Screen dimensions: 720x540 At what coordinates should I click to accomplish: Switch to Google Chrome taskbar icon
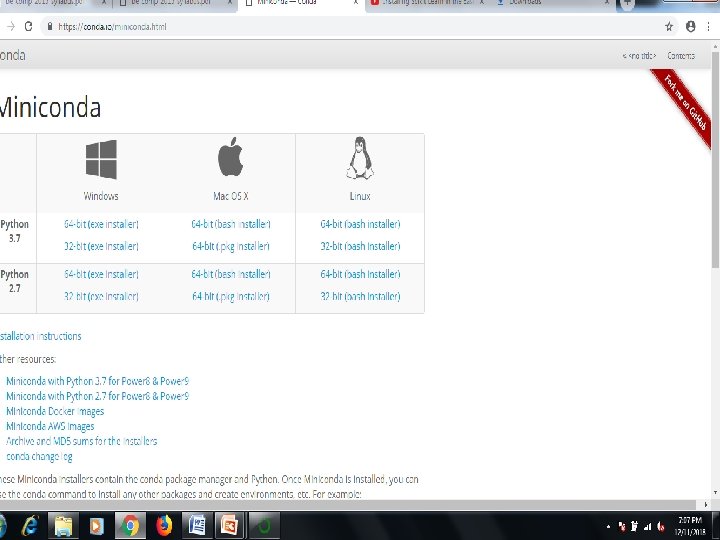point(130,525)
